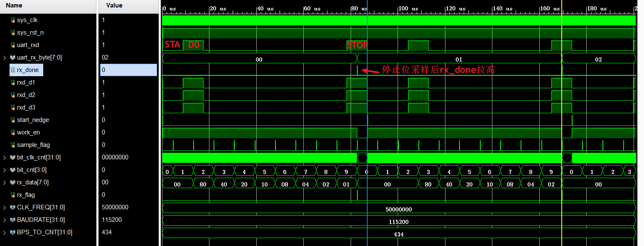Expand the bit_cnt[3:0] bus
The width and height of the screenshot is (644, 246).
[5, 170]
